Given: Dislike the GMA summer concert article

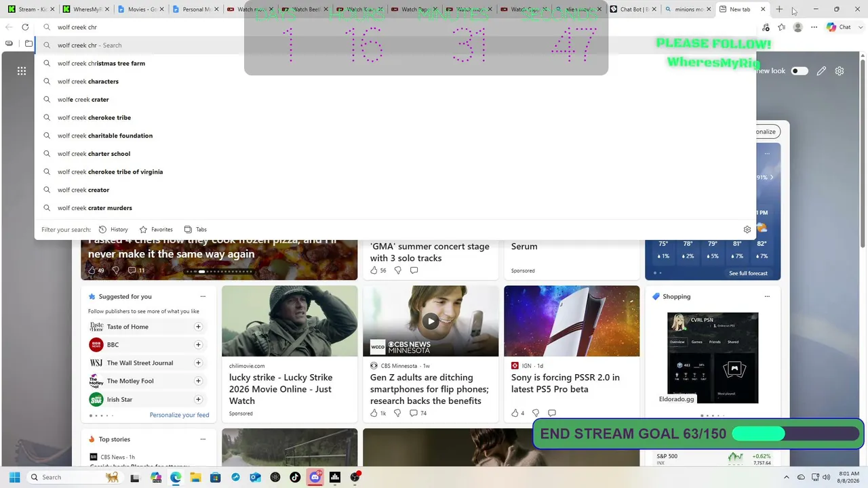Looking at the screenshot, I should [398, 270].
